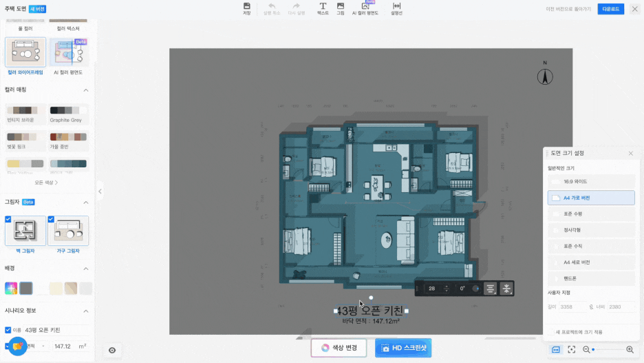Screen dimensions: 644x363
Task: Collapse the 컬러 매칭 section
Action: point(86,90)
